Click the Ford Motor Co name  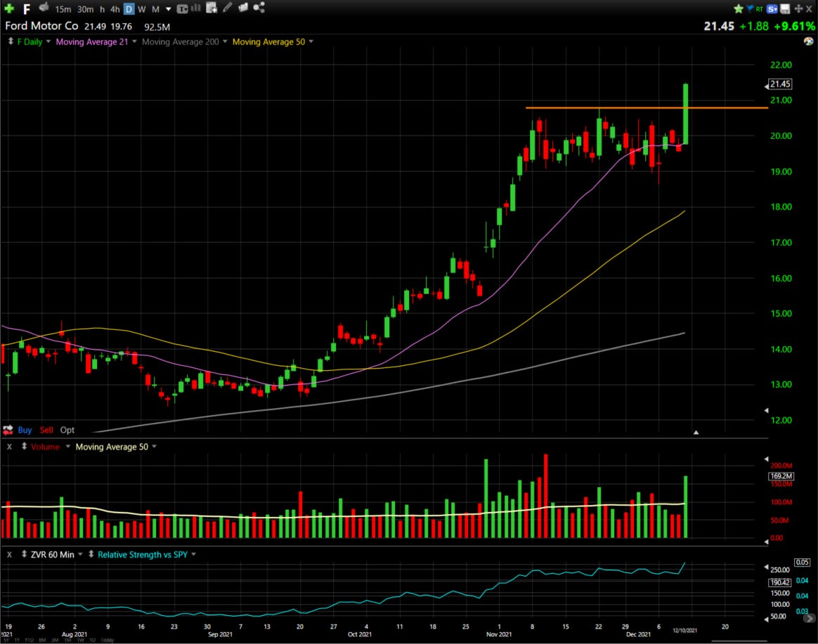pos(41,26)
